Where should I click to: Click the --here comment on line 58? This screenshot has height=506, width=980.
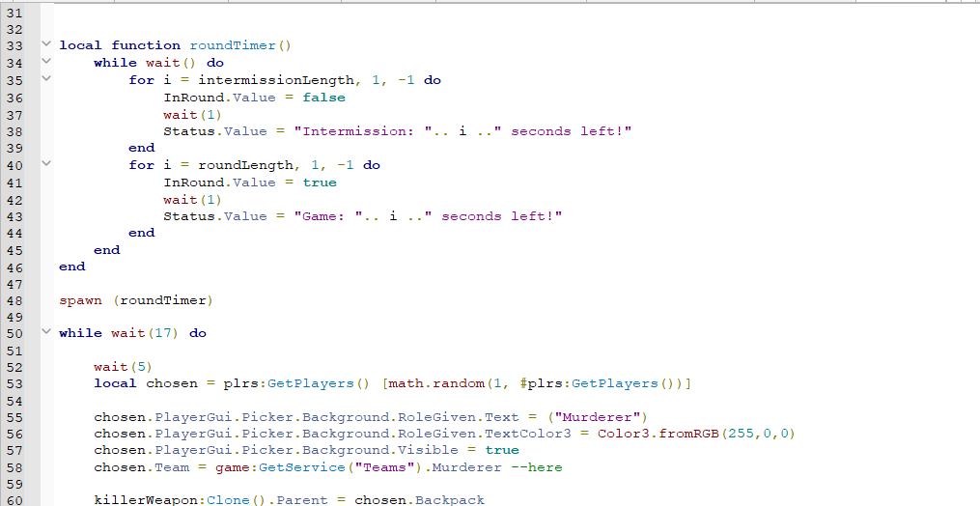click(536, 467)
